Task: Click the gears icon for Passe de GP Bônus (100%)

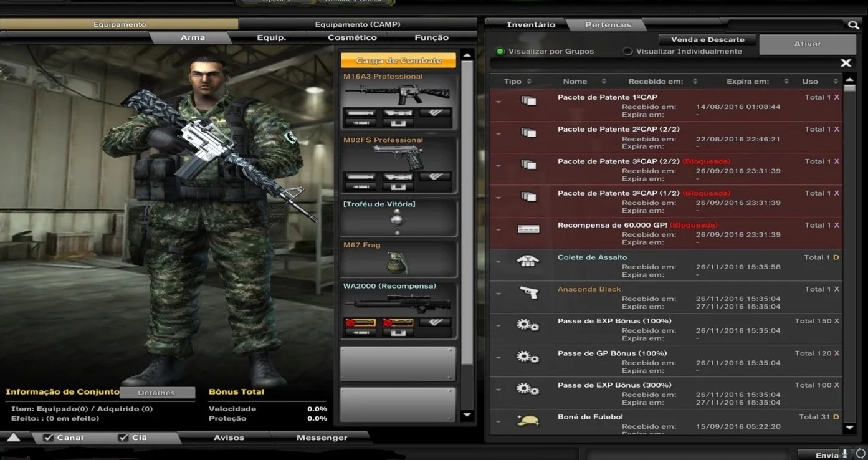Action: click(528, 357)
